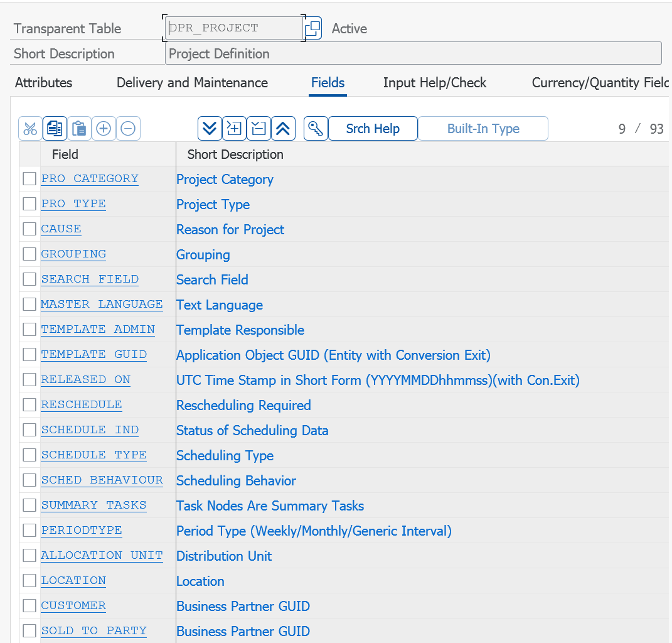
Task: Click the DPR_PROJECT table name field
Action: click(234, 28)
